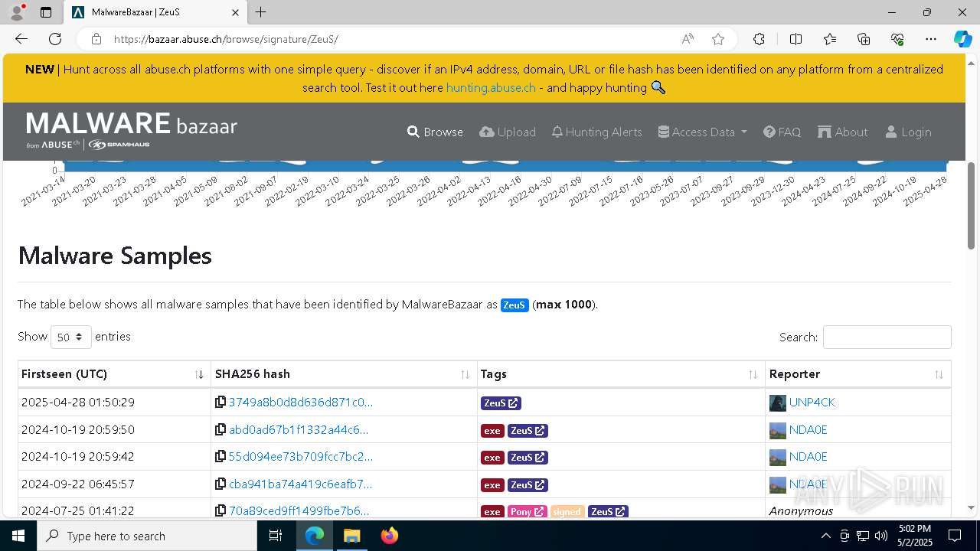980x551 pixels.
Task: Sort the table by Reporter column
Action: click(x=858, y=374)
